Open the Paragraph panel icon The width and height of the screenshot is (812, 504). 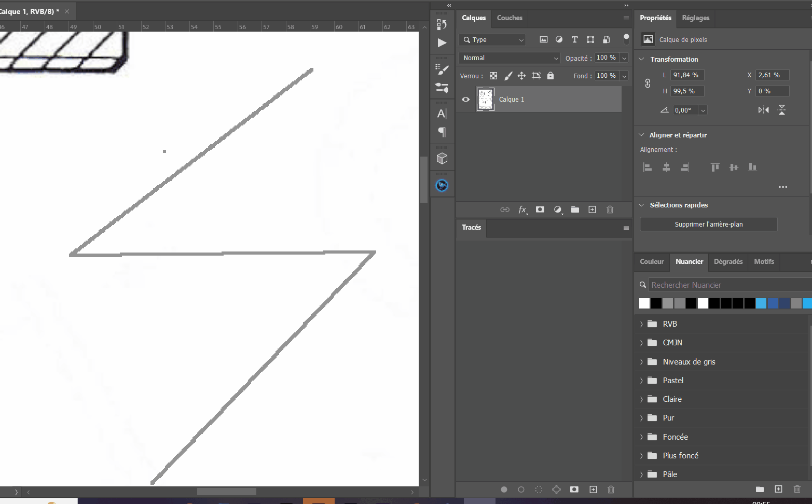[442, 132]
